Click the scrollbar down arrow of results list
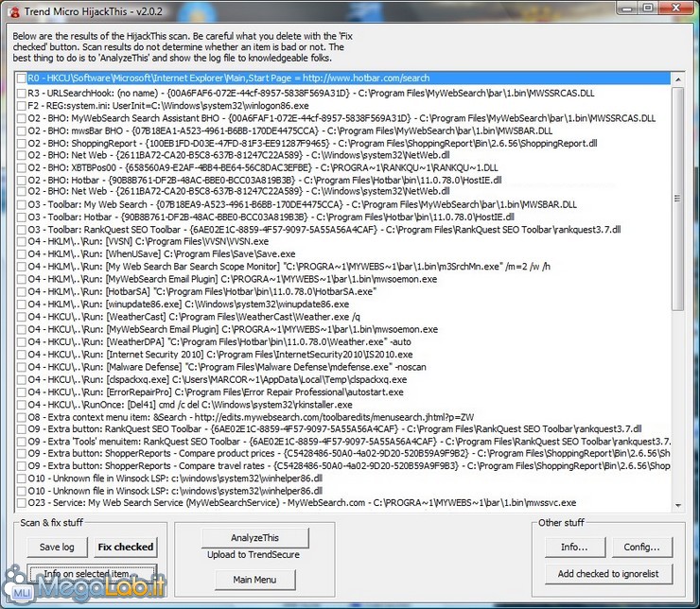The image size is (700, 609). click(x=678, y=506)
